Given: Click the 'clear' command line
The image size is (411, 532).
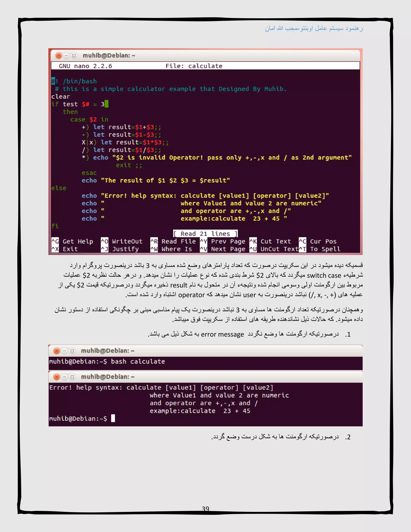Looking at the screenshot, I should [x=61, y=96].
